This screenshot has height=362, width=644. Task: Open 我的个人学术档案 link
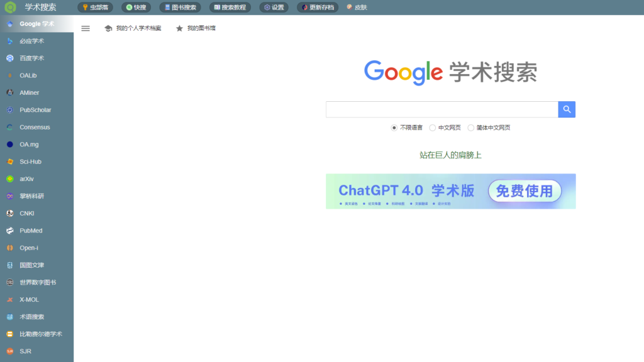(x=138, y=28)
